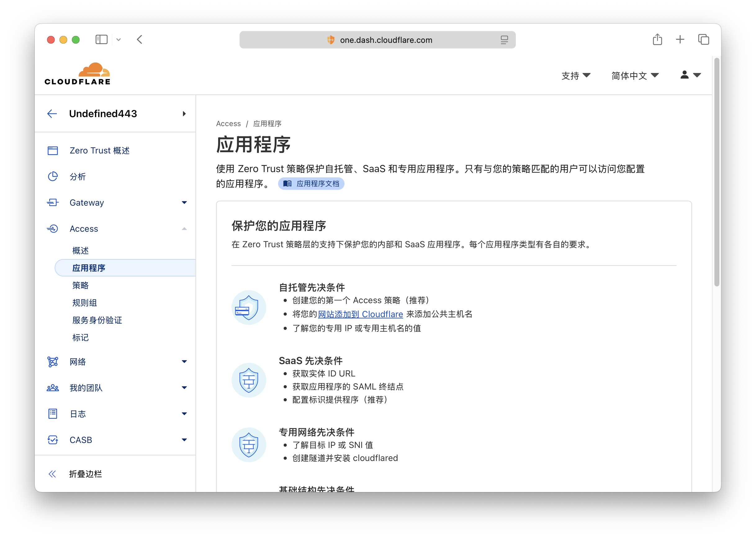
Task: Open the 网站添加到 Cloudflare link
Action: click(360, 314)
